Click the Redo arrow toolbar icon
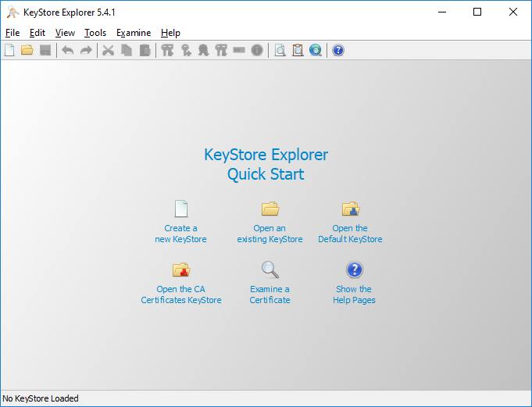532x407 pixels. pos(86,50)
